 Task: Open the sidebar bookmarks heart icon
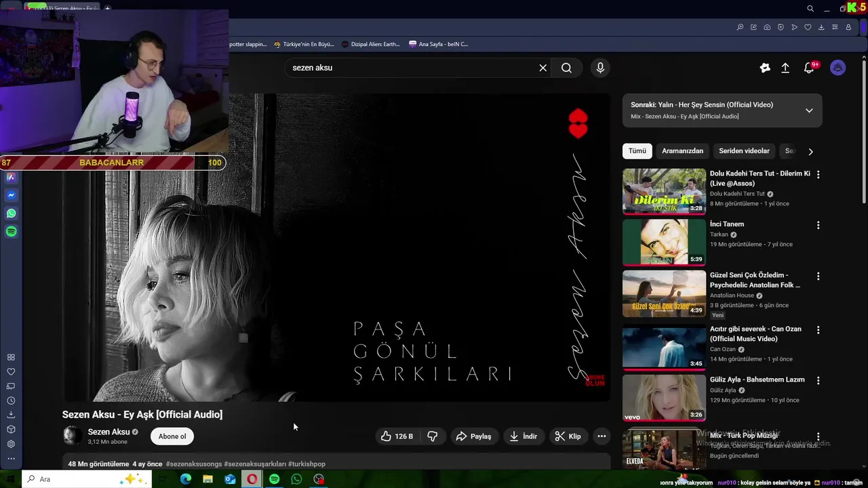(x=11, y=372)
